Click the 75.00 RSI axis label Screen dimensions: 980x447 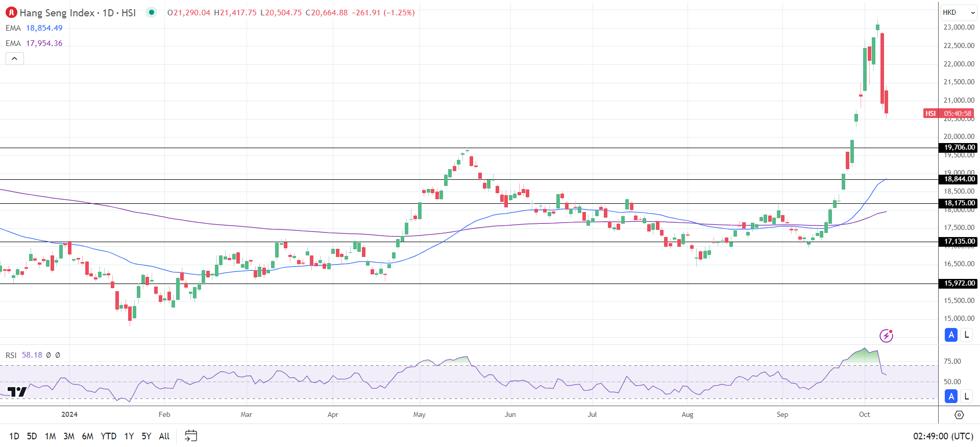pyautogui.click(x=952, y=361)
